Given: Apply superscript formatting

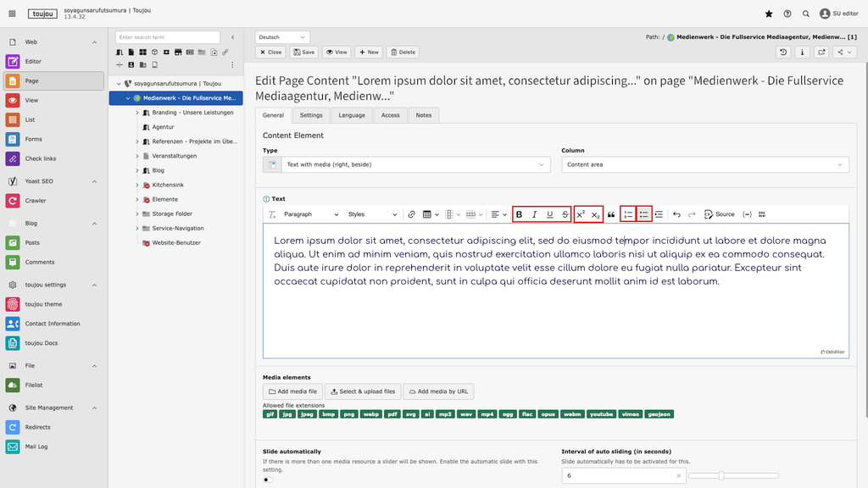Looking at the screenshot, I should click(x=581, y=214).
